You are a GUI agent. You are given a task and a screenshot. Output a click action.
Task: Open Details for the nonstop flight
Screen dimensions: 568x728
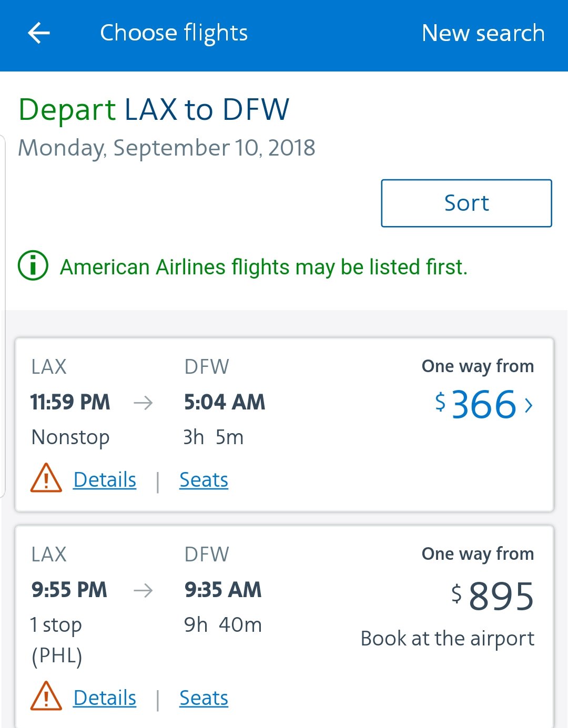pos(105,479)
